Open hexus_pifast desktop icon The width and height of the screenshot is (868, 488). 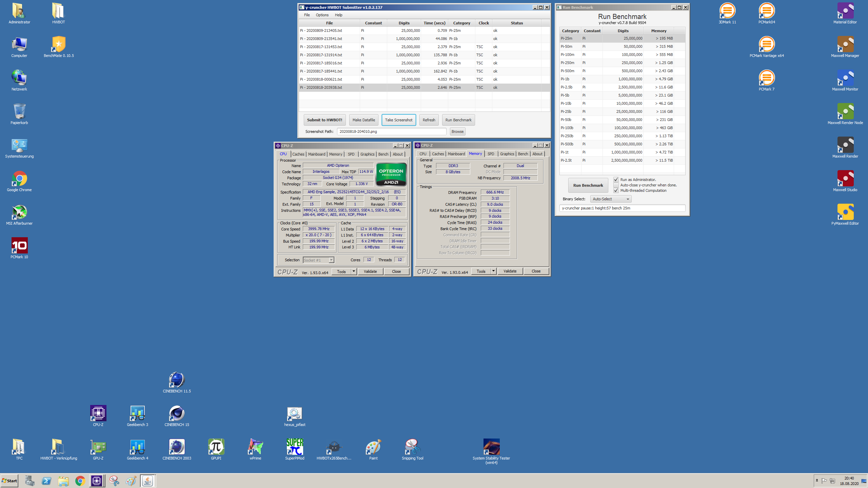pos(295,416)
